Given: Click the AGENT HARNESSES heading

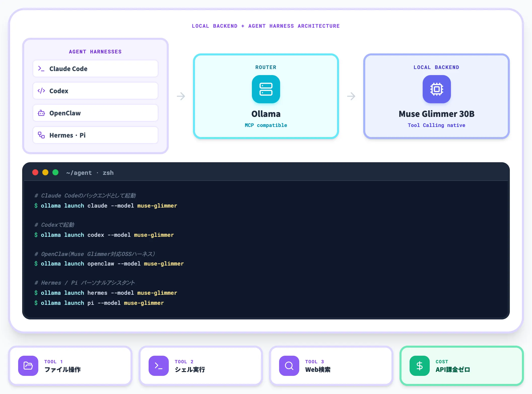Looking at the screenshot, I should 95,52.
